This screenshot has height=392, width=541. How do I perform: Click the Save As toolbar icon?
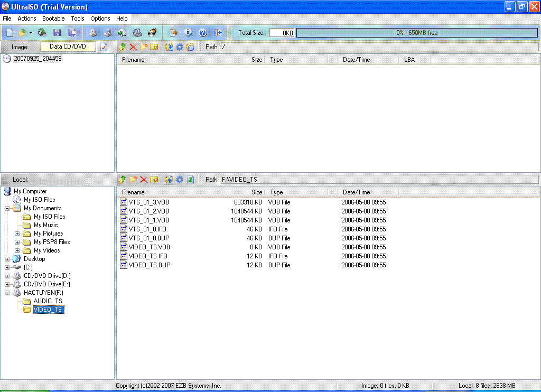pyautogui.click(x=72, y=32)
